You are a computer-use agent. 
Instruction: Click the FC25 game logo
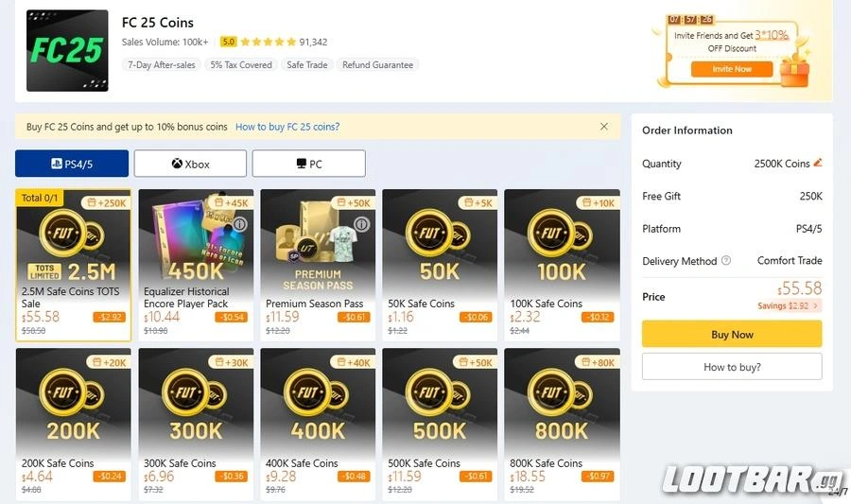67,51
